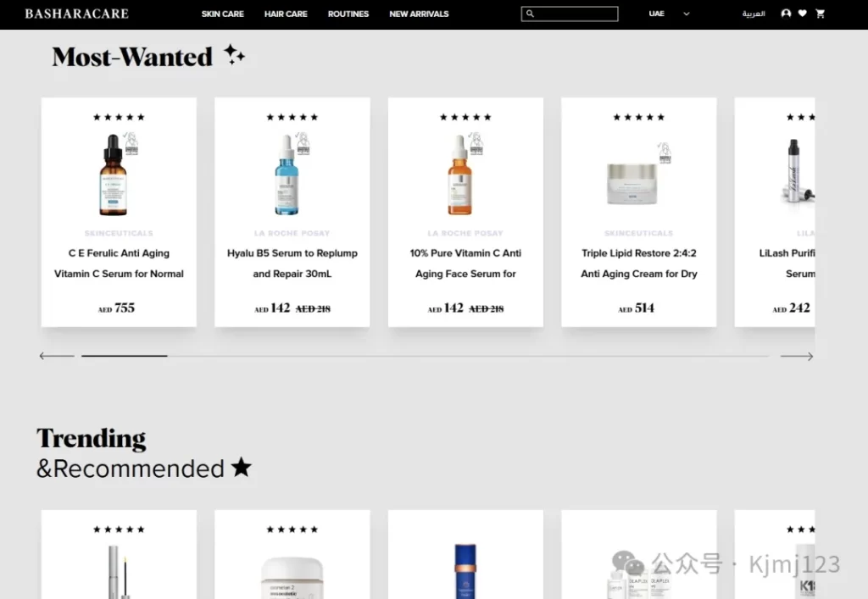Expand the UAE country dropdown

click(669, 14)
